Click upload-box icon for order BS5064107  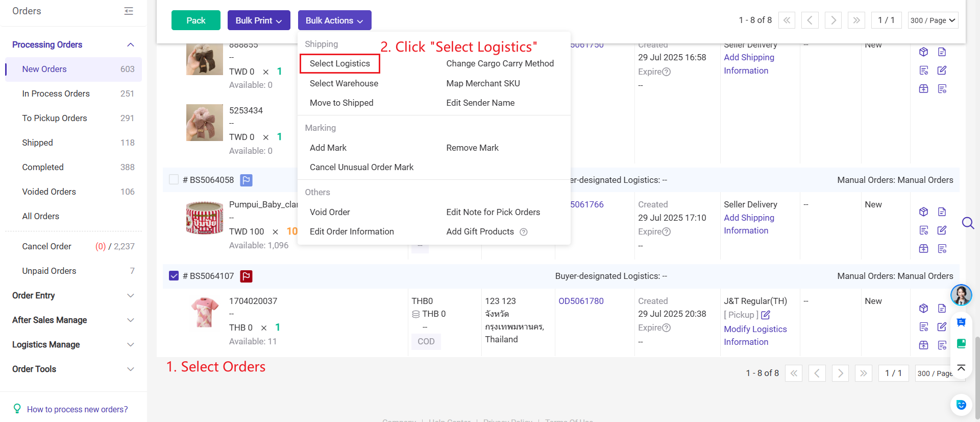click(923, 345)
